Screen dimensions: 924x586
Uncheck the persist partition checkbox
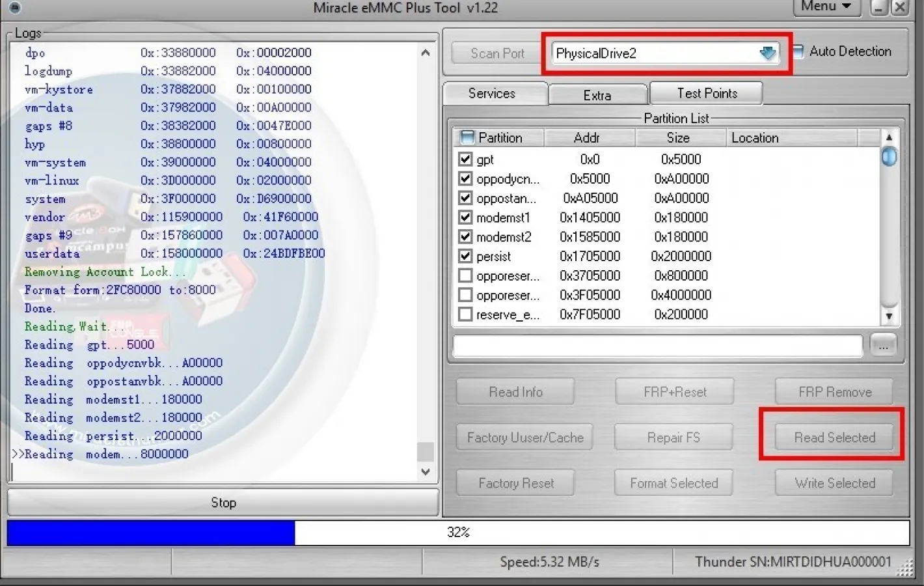(465, 256)
